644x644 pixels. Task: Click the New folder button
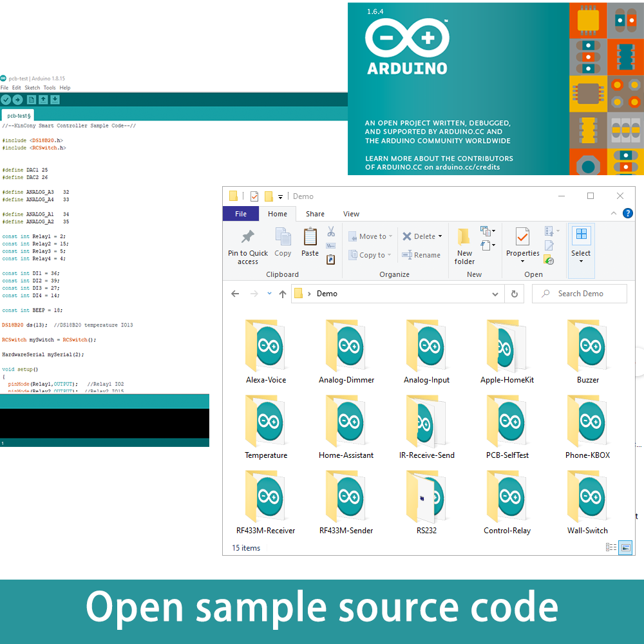(464, 246)
